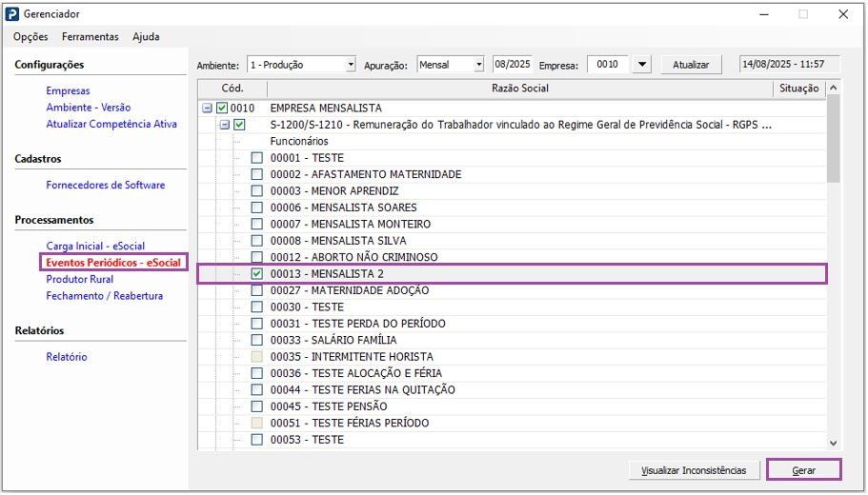This screenshot has width=868, height=495.
Task: Click the Cód. column header
Action: point(232,89)
